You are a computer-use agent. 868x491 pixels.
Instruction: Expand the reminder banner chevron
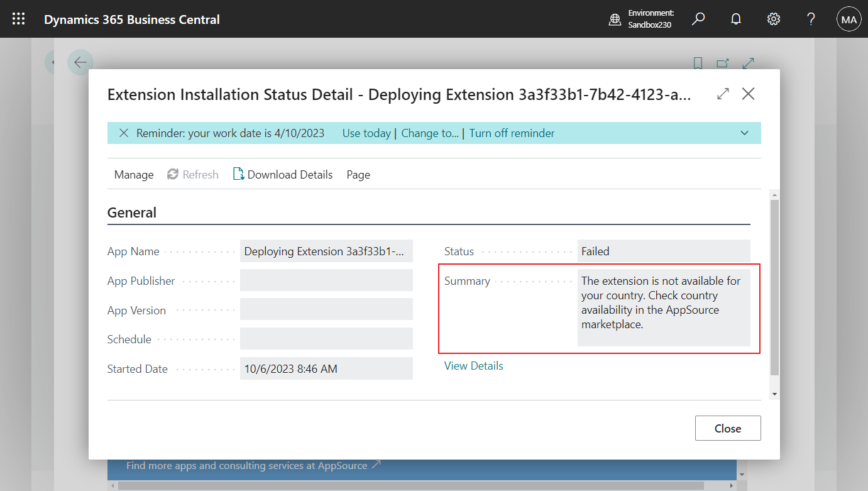click(x=744, y=133)
